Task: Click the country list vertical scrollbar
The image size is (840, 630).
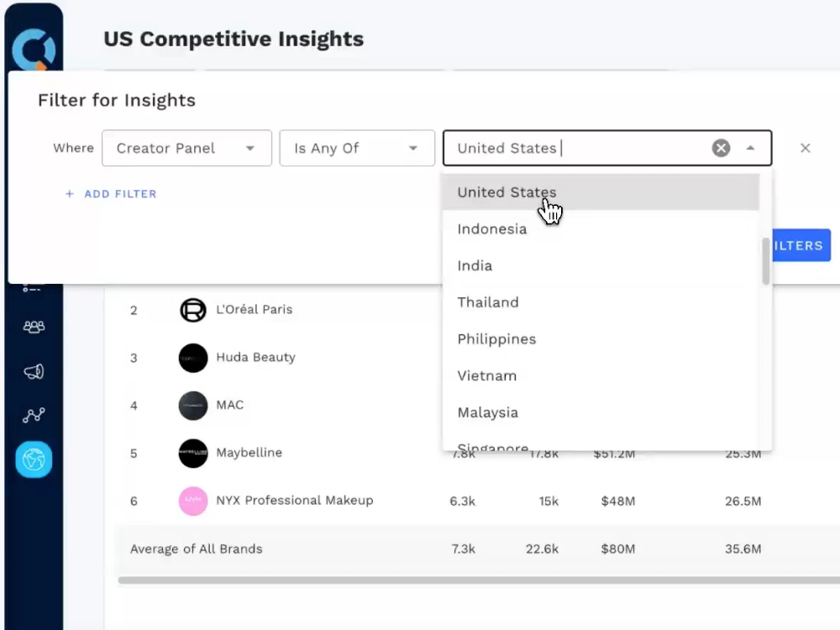Action: click(x=765, y=262)
